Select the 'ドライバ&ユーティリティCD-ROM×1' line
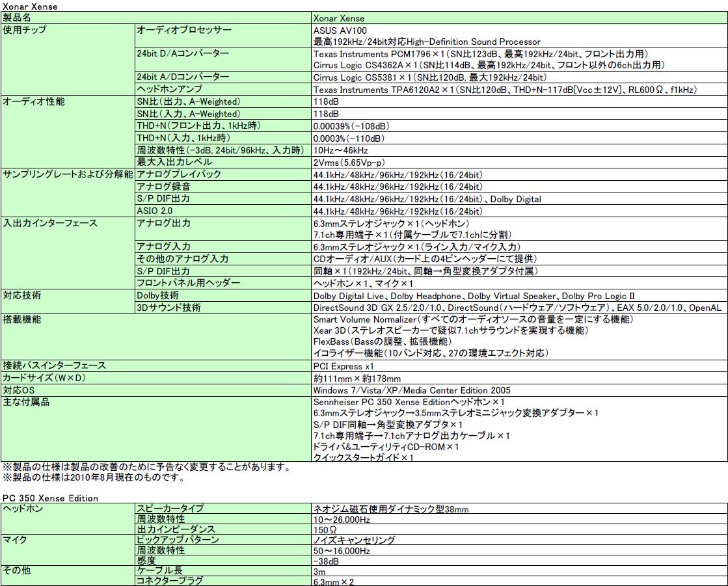 coord(386,447)
